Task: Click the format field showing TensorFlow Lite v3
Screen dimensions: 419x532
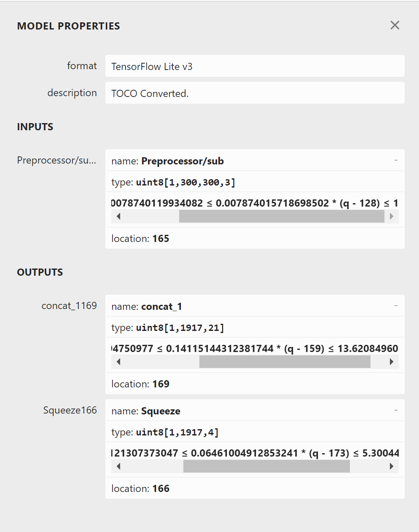Action: point(255,66)
